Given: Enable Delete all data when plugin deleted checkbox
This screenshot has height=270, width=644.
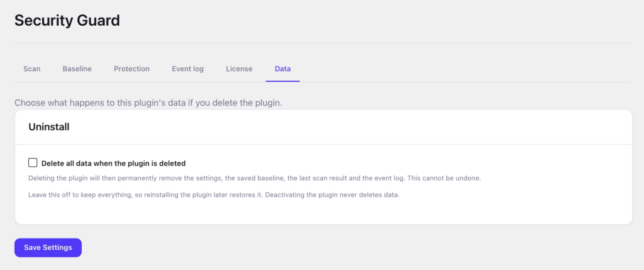Looking at the screenshot, I should [x=33, y=163].
